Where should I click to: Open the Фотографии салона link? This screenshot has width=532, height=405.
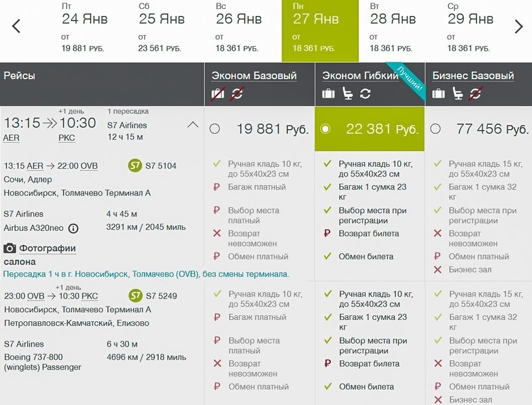pyautogui.click(x=47, y=249)
